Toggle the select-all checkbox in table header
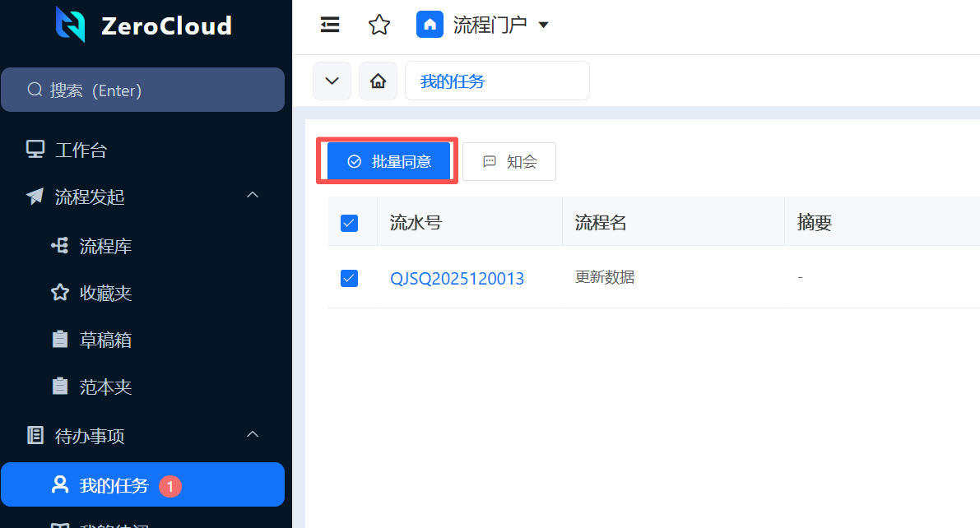This screenshot has width=980, height=528. (x=349, y=223)
